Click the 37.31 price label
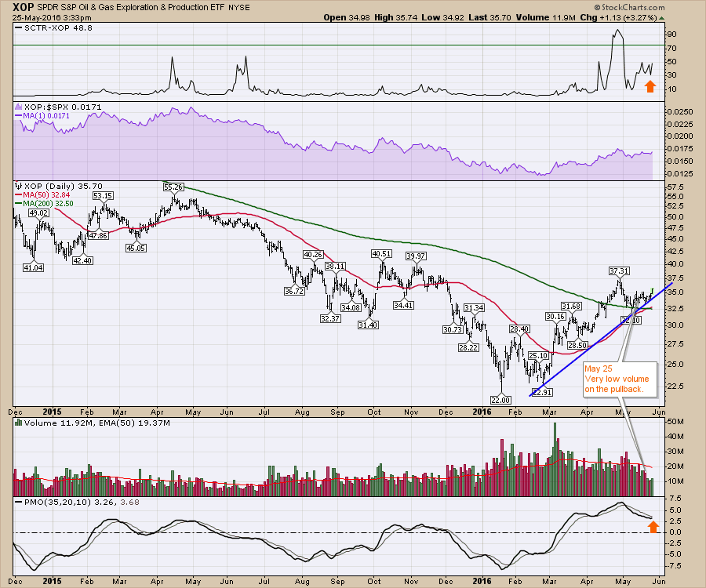 (x=619, y=270)
